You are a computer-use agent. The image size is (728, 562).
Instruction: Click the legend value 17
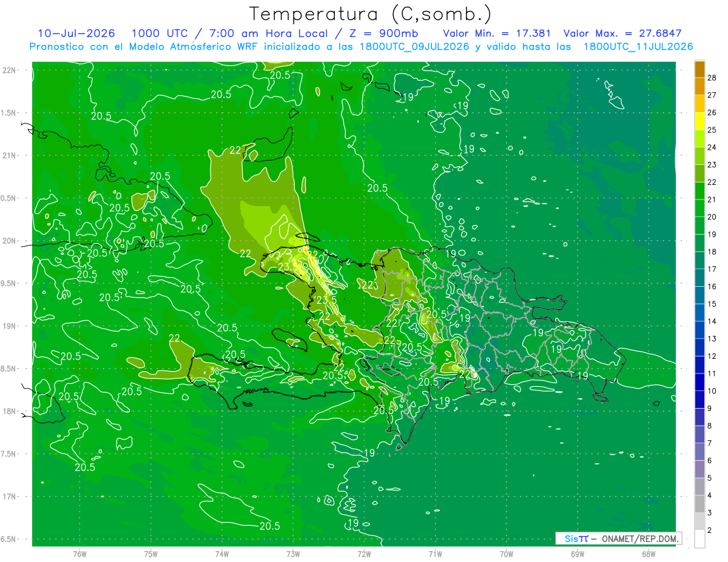(x=712, y=269)
